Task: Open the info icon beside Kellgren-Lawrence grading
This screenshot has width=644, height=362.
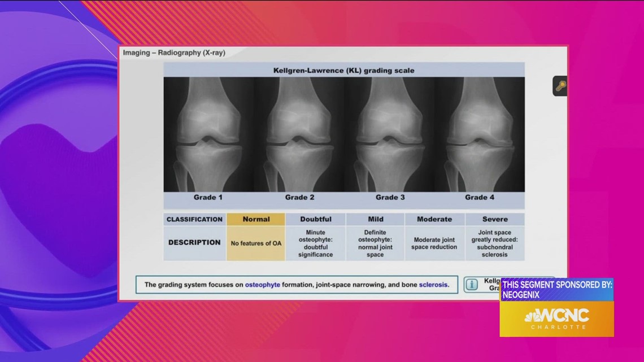Action: pyautogui.click(x=471, y=285)
